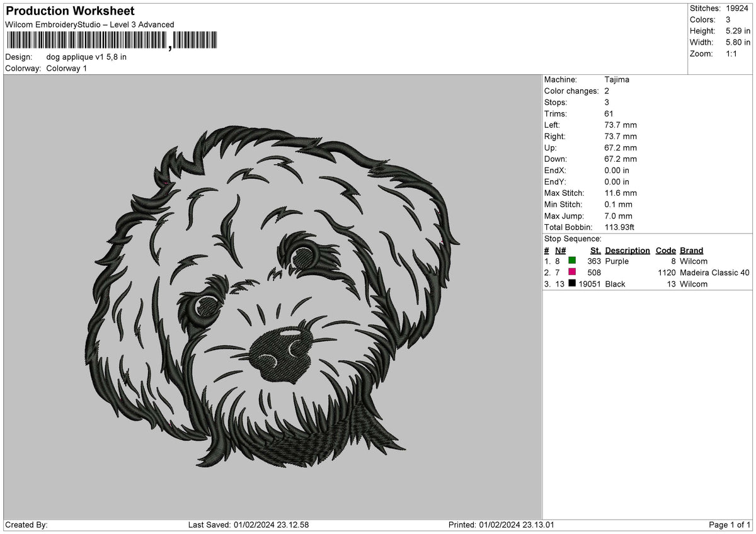Select the black 19051 thread swatch

(x=572, y=284)
